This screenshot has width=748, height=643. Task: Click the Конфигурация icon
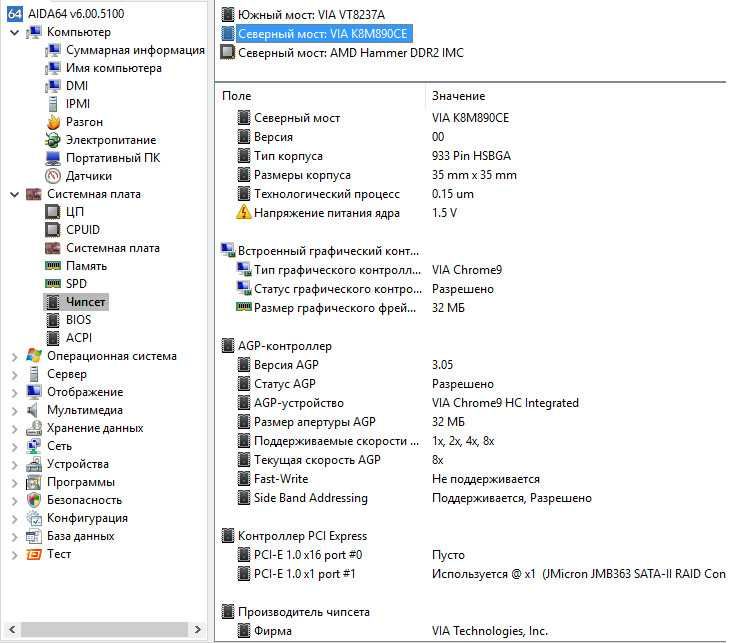[x=34, y=518]
